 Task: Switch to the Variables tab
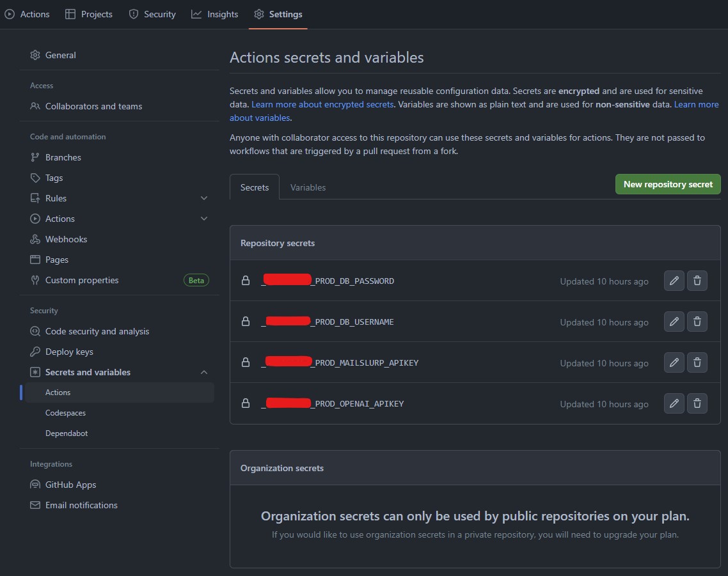pyautogui.click(x=308, y=187)
